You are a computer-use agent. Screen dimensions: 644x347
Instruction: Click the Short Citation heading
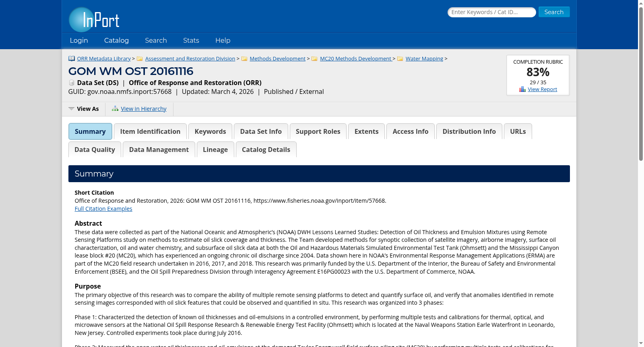(94, 193)
